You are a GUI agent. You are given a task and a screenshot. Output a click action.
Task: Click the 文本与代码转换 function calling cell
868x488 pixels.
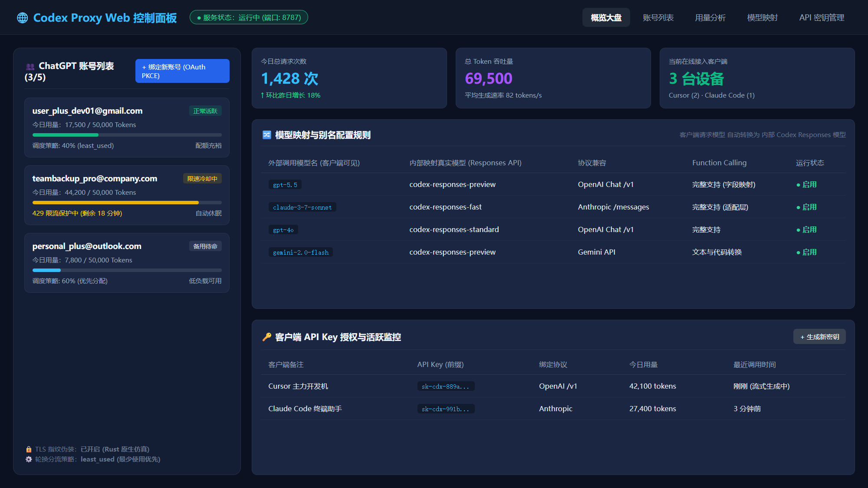717,252
